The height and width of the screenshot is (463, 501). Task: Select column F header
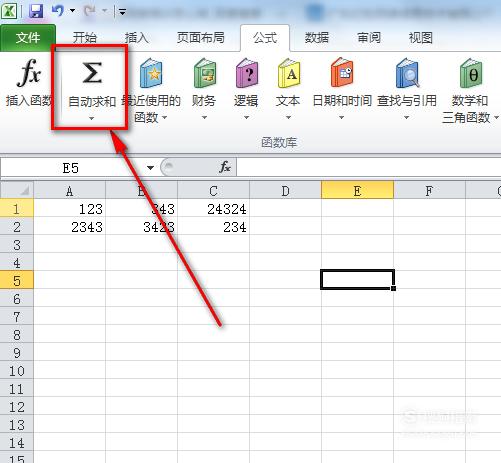(x=429, y=191)
